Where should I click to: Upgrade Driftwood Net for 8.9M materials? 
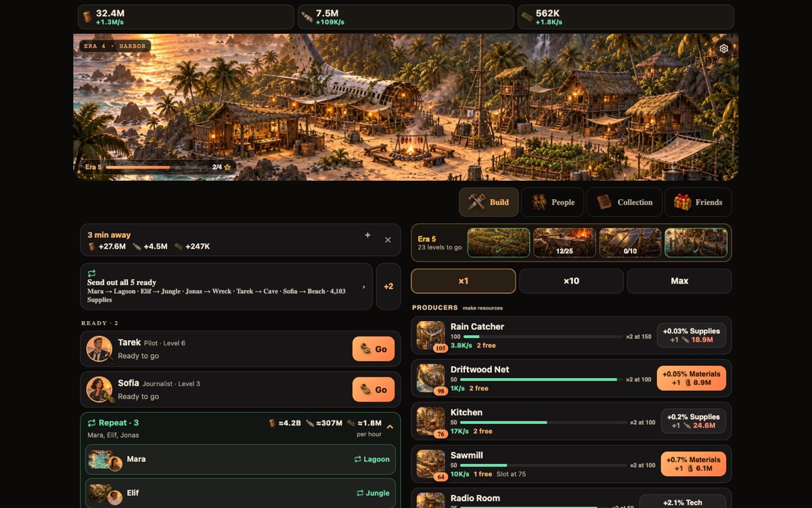(692, 378)
